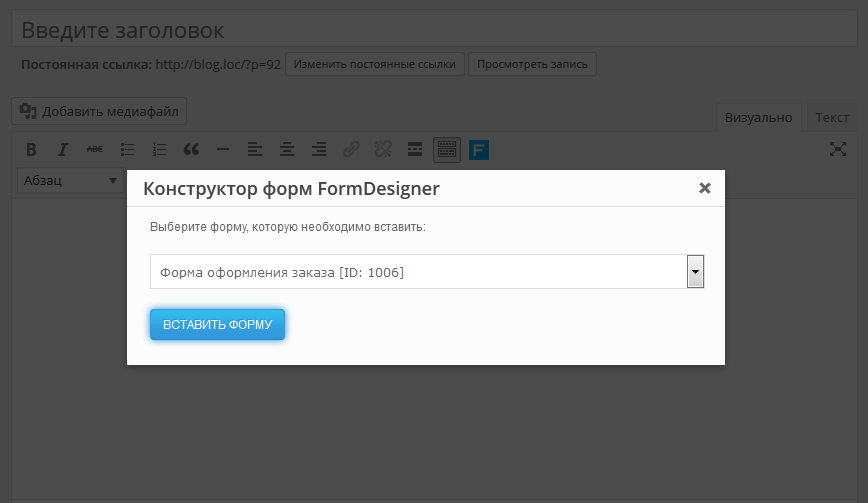The image size is (868, 503).
Task: Align text to the left
Action: 255,149
